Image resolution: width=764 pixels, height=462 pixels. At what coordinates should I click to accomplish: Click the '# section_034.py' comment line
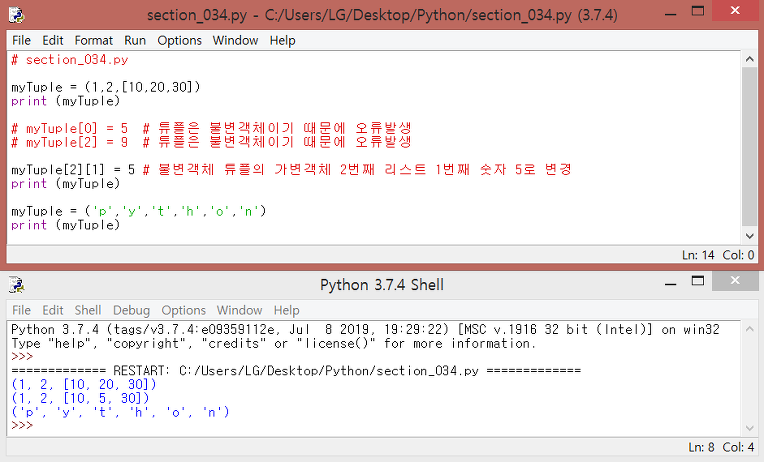[x=70, y=60]
